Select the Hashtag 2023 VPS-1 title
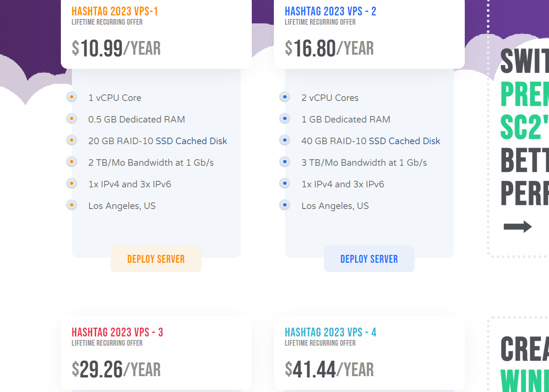The image size is (549, 392). pyautogui.click(x=115, y=11)
